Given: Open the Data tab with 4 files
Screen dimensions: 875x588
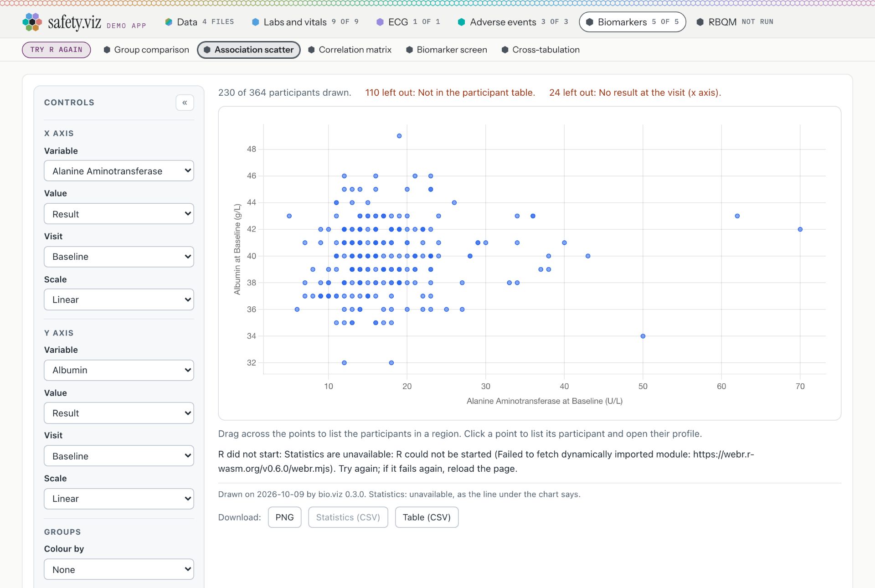Looking at the screenshot, I should (x=200, y=22).
